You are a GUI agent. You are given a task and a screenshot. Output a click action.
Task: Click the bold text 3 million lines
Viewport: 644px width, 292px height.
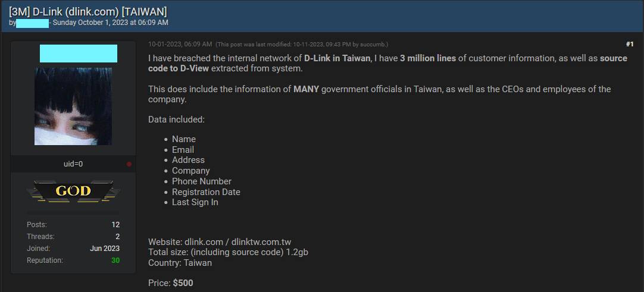click(428, 58)
